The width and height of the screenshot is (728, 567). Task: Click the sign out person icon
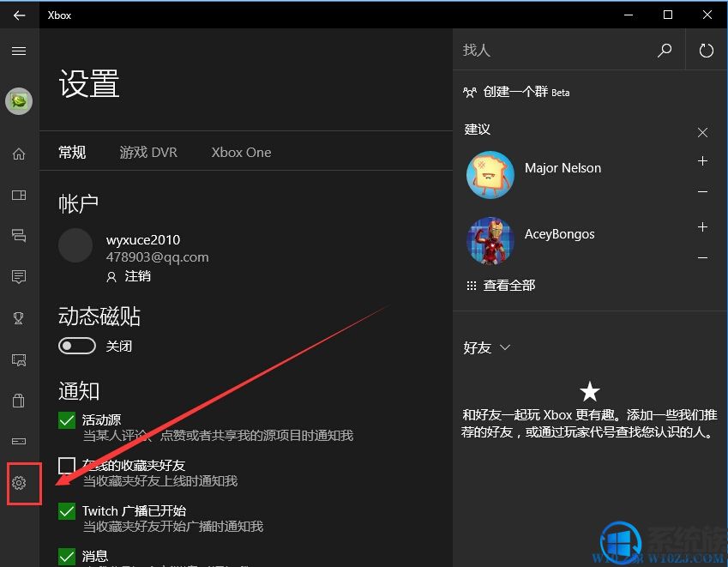(x=111, y=277)
